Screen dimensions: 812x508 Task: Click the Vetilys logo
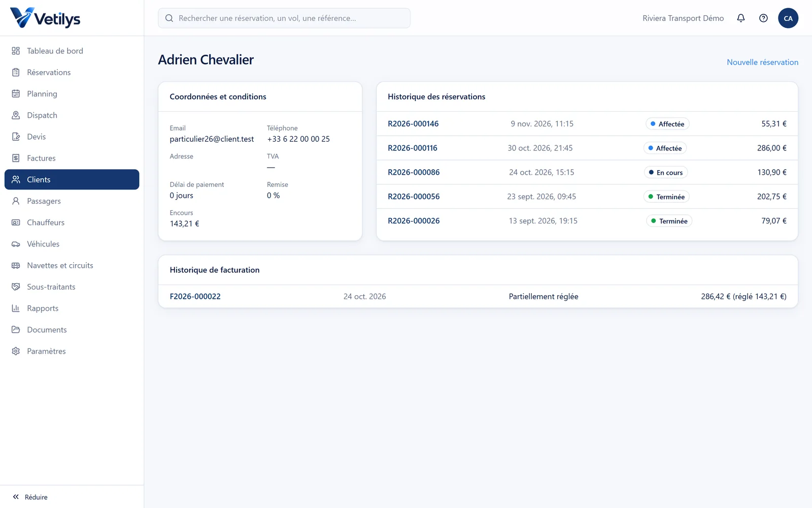[45, 18]
